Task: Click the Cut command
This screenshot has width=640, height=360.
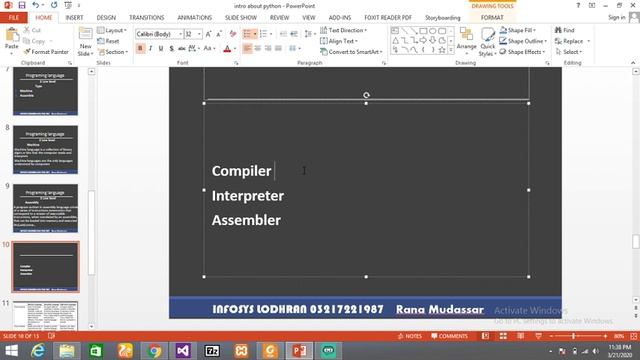Action: coord(32,30)
